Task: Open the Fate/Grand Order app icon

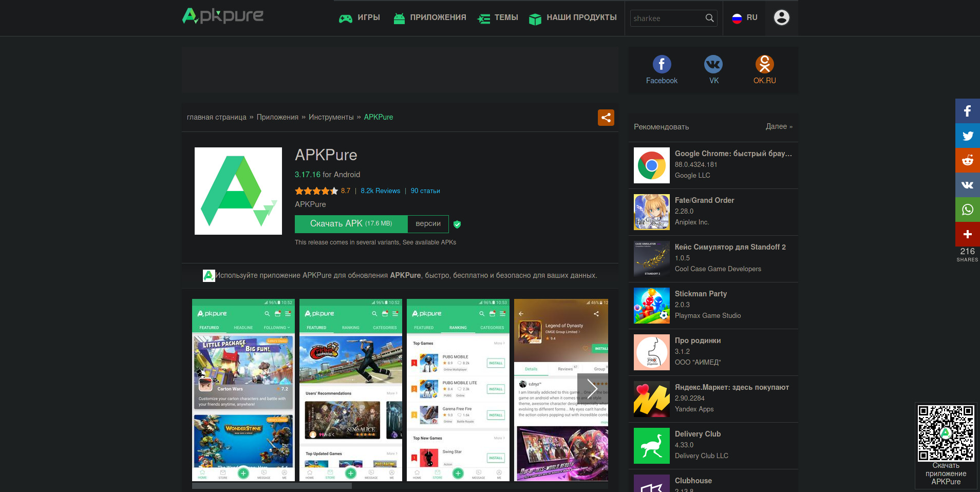Action: 652,212
